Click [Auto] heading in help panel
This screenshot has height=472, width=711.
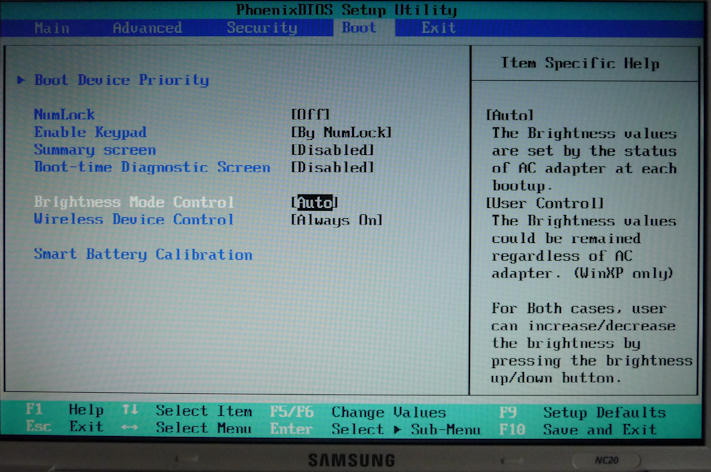[510, 115]
